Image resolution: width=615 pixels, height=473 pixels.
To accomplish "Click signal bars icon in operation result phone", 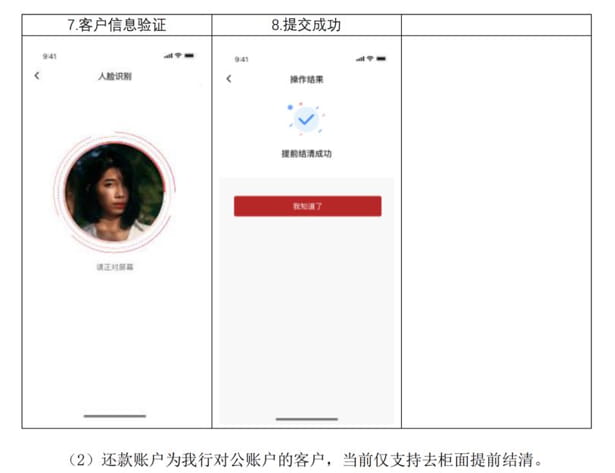I will (x=360, y=59).
